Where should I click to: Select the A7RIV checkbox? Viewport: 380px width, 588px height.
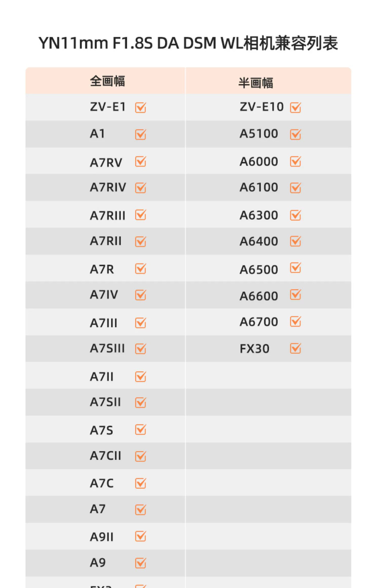pos(141,188)
